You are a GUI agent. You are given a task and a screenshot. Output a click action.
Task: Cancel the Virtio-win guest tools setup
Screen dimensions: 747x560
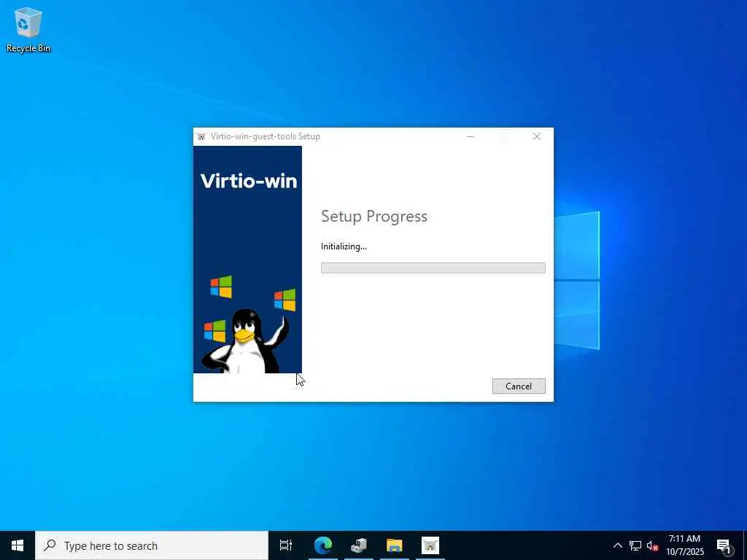click(x=519, y=386)
